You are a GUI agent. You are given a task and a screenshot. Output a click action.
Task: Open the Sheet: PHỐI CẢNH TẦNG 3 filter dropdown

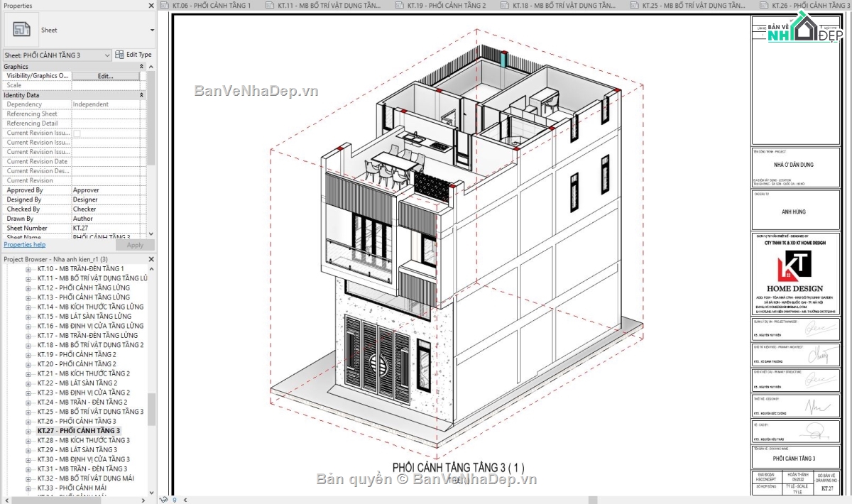[57, 55]
